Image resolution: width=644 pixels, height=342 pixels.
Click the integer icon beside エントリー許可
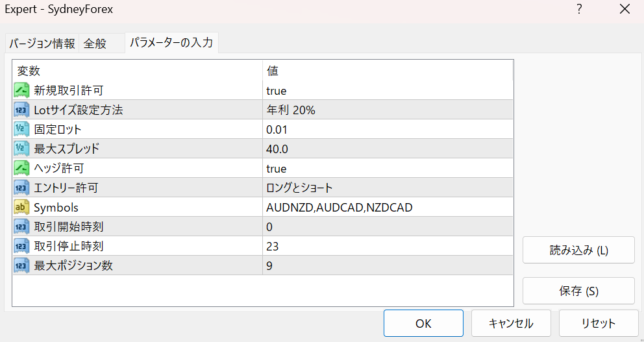tap(22, 188)
